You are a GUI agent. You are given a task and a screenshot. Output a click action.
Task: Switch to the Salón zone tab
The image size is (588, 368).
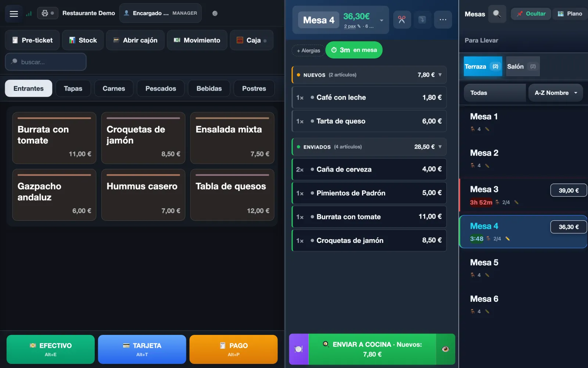point(523,66)
